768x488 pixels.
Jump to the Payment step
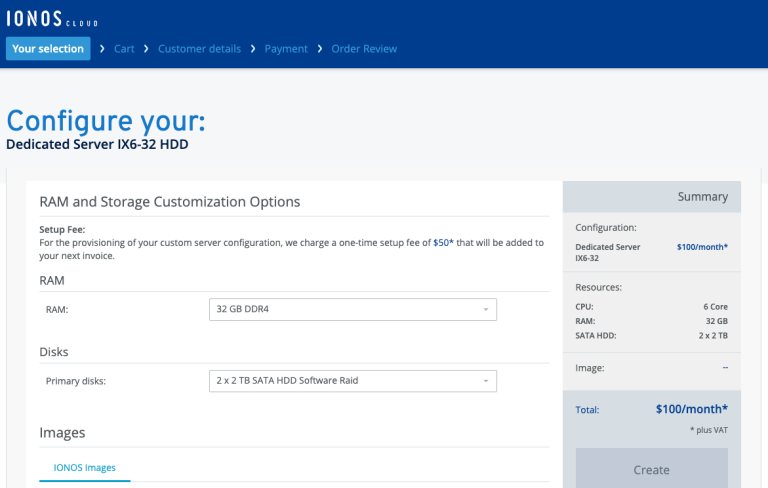286,49
